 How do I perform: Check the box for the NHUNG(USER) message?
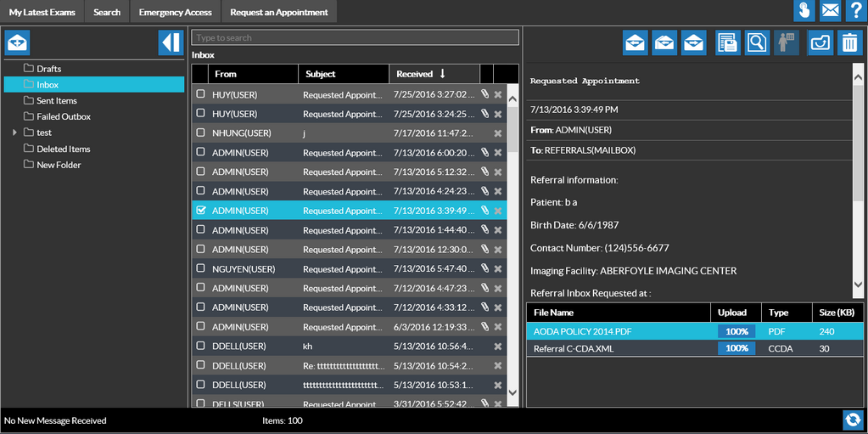(201, 133)
